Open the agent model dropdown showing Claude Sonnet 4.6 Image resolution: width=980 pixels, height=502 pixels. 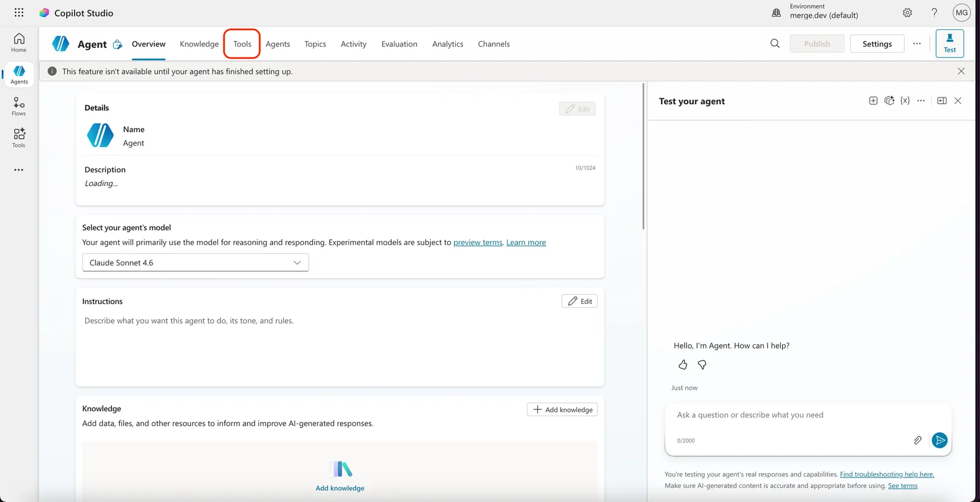(195, 262)
